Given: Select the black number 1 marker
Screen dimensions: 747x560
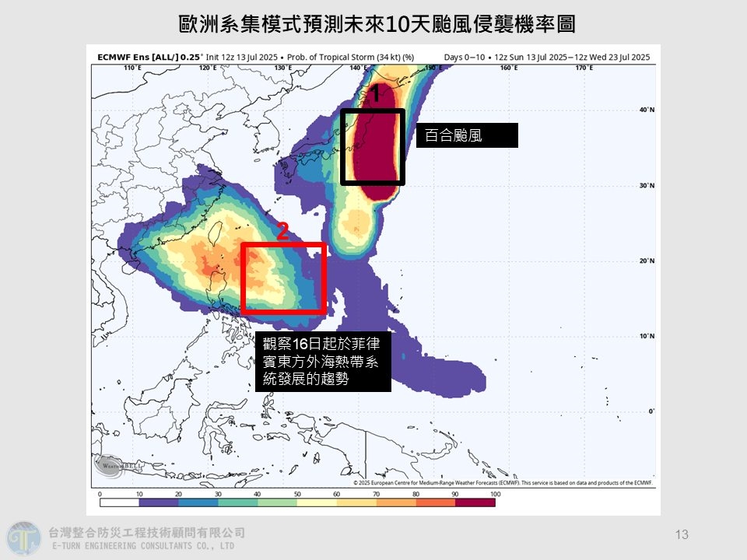Looking at the screenshot, I should coord(373,95).
